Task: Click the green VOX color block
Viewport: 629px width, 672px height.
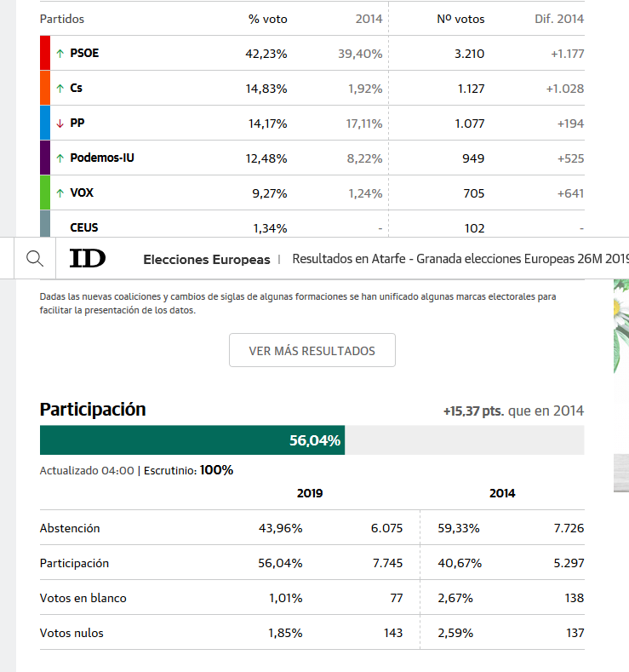Action: click(46, 192)
